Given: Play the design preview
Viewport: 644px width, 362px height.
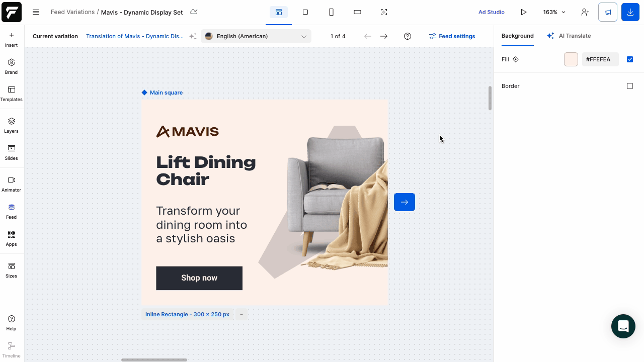Looking at the screenshot, I should pyautogui.click(x=524, y=12).
